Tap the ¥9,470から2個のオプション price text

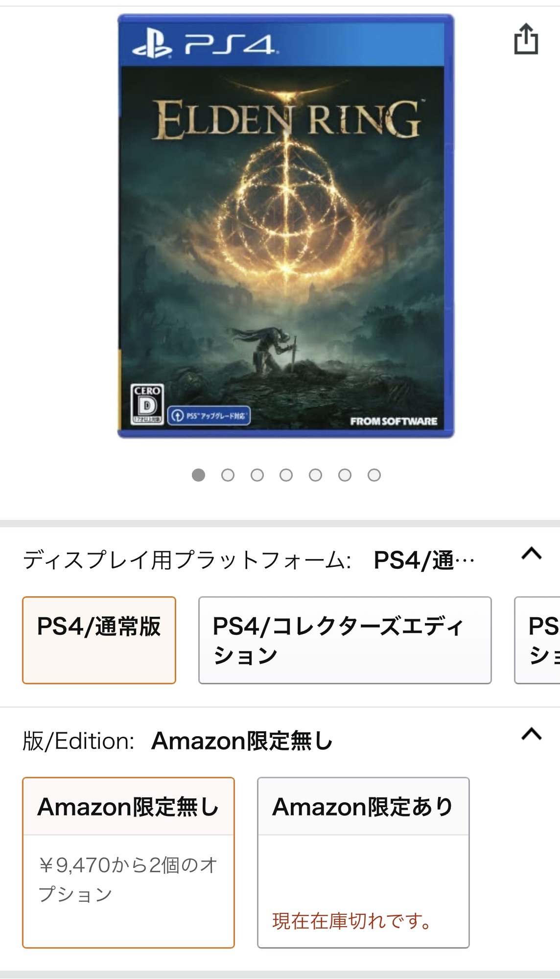128,880
